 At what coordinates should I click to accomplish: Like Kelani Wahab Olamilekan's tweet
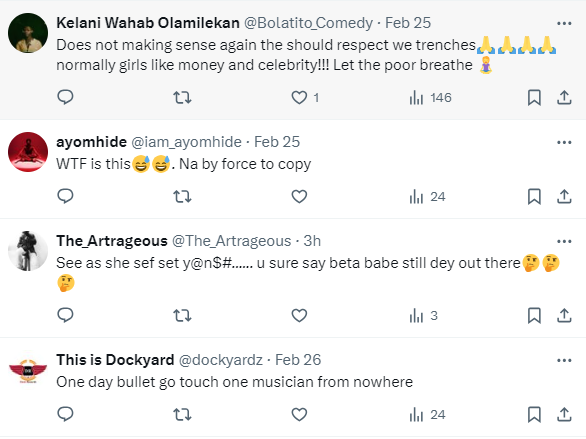[x=299, y=98]
